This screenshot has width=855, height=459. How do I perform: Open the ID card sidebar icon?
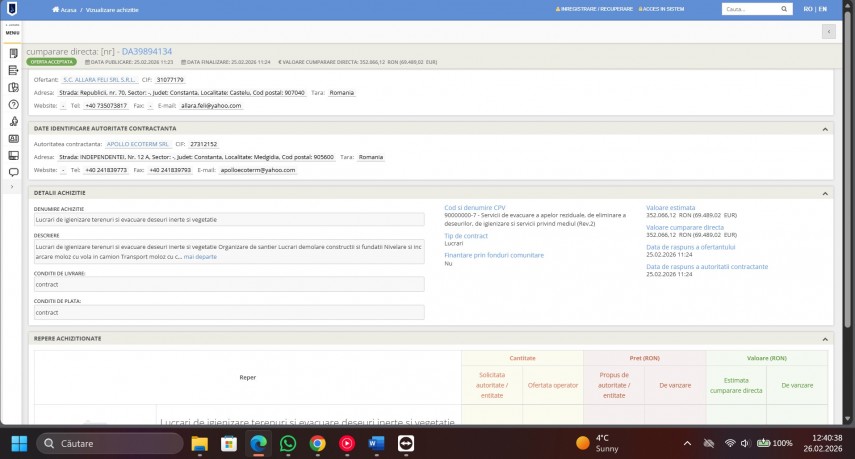tap(13, 138)
